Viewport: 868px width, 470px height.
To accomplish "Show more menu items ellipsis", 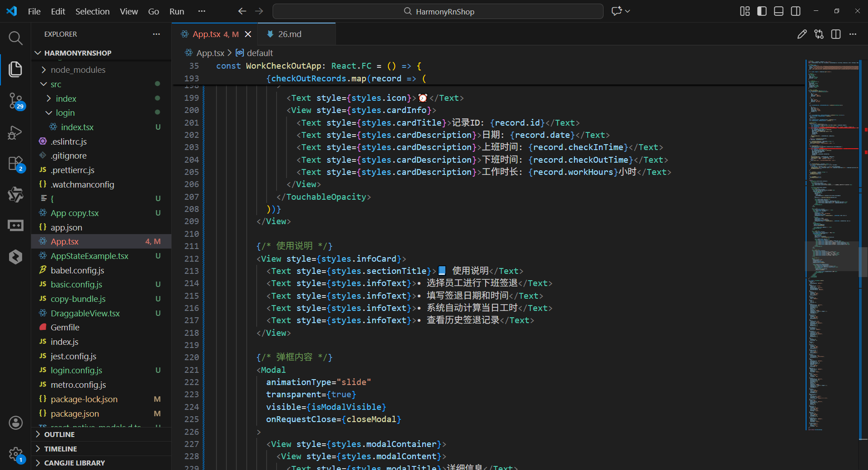I will [202, 11].
